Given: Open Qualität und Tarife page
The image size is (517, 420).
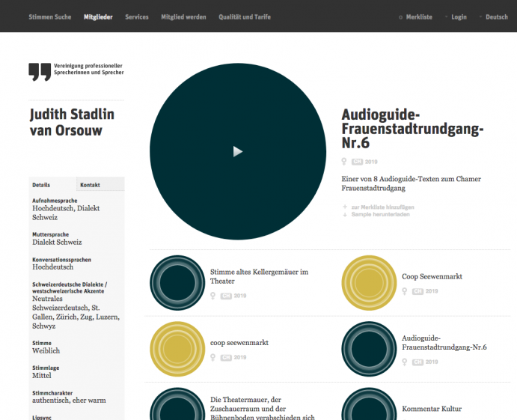Looking at the screenshot, I should click(x=245, y=16).
